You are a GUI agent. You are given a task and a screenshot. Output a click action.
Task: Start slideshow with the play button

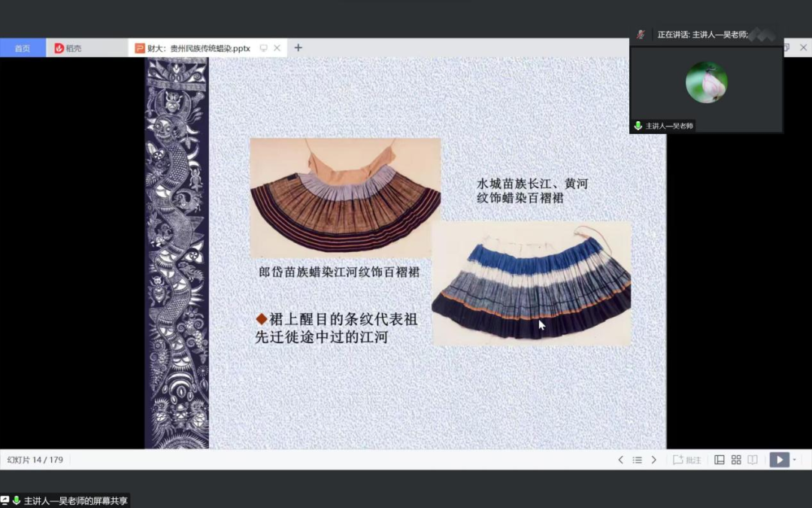(779, 460)
